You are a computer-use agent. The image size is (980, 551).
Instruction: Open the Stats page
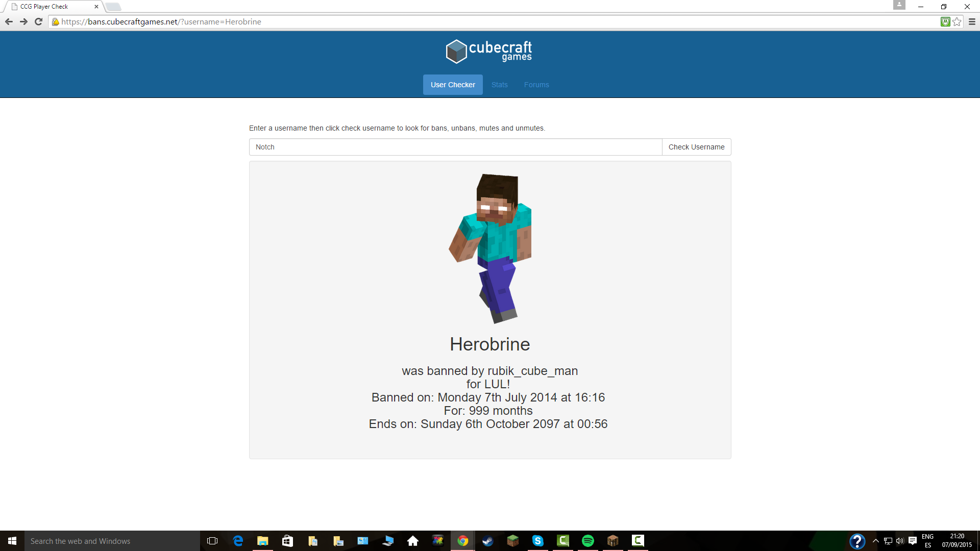tap(499, 85)
